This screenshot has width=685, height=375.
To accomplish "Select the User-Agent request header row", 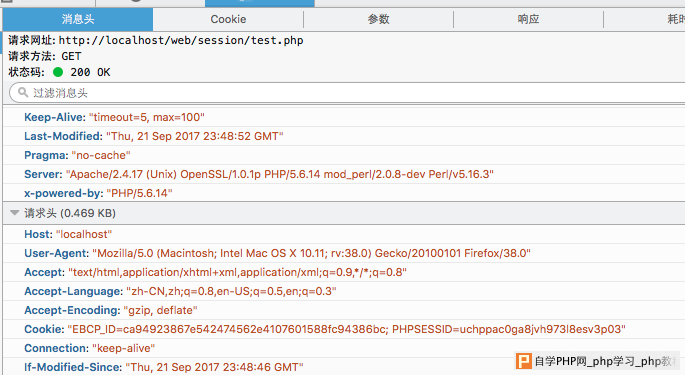I will [344, 253].
